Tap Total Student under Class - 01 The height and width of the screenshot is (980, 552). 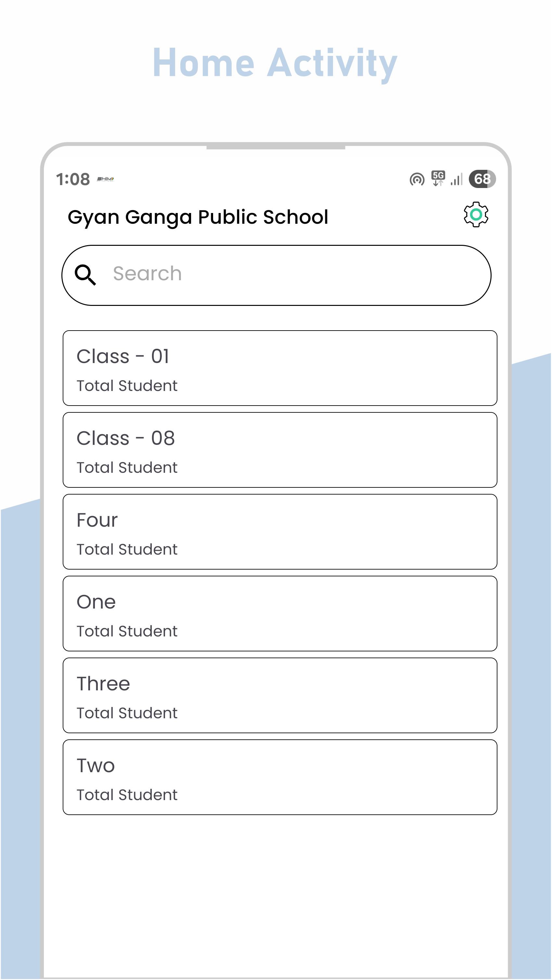[127, 386]
